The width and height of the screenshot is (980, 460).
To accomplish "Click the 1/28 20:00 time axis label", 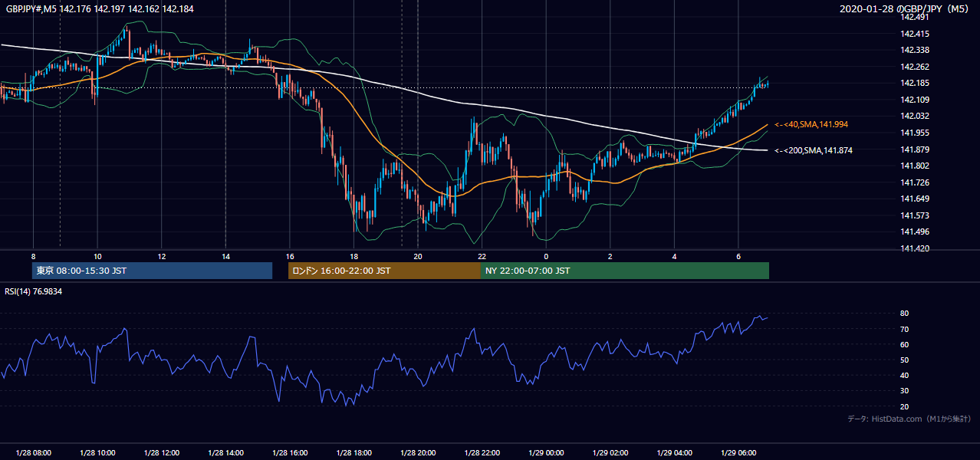I will coord(418,452).
